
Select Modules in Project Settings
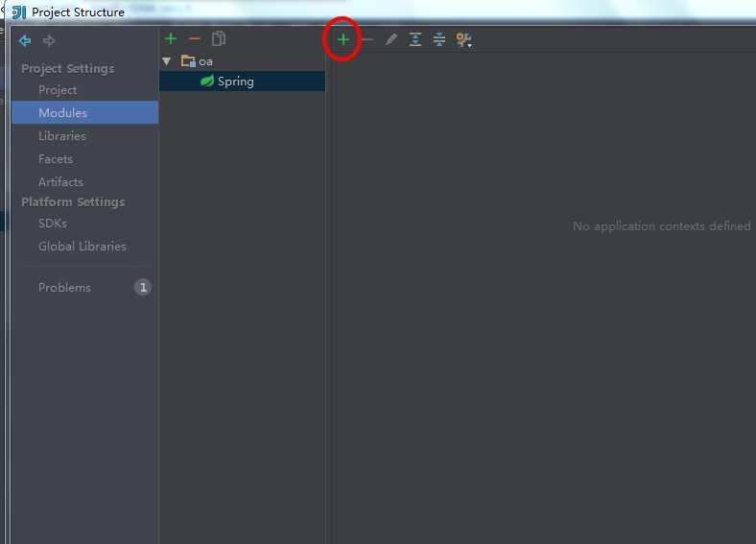click(84, 112)
